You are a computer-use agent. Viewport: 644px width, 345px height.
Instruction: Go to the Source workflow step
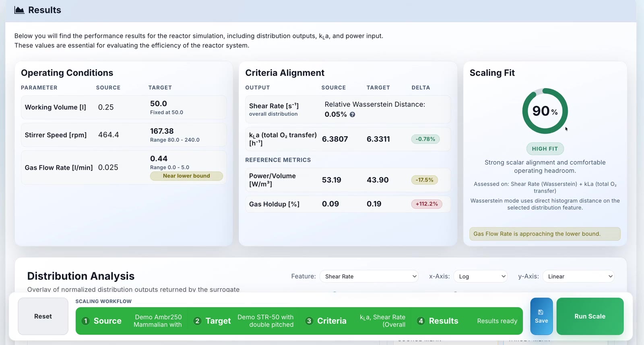coord(132,321)
